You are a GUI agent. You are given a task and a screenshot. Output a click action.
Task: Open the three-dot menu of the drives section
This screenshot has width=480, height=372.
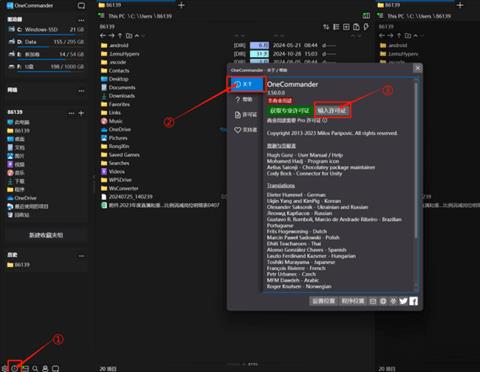tap(81, 20)
